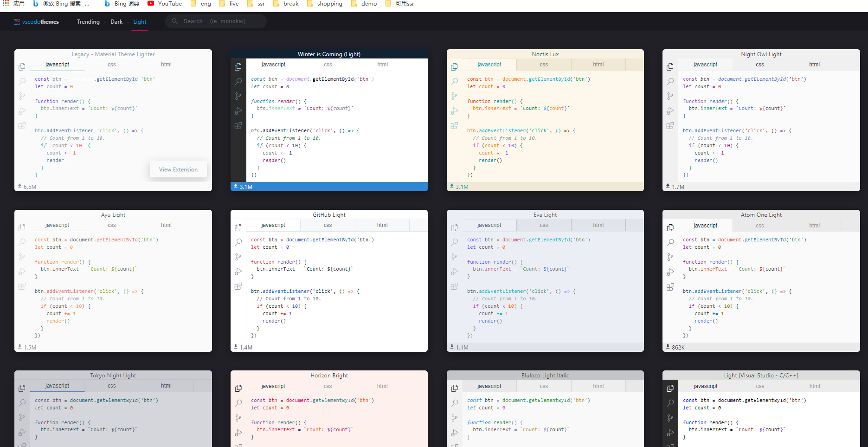
Task: Select css tab in Atom One Light card
Action: point(760,226)
